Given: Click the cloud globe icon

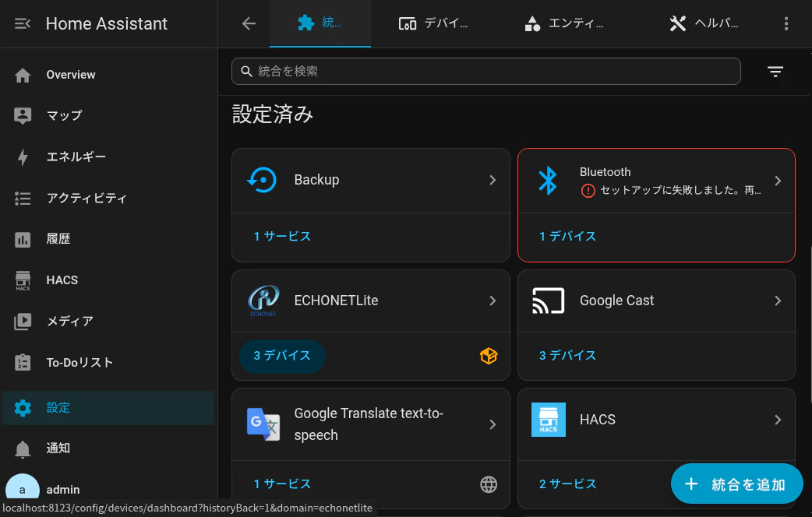Looking at the screenshot, I should click(x=489, y=484).
